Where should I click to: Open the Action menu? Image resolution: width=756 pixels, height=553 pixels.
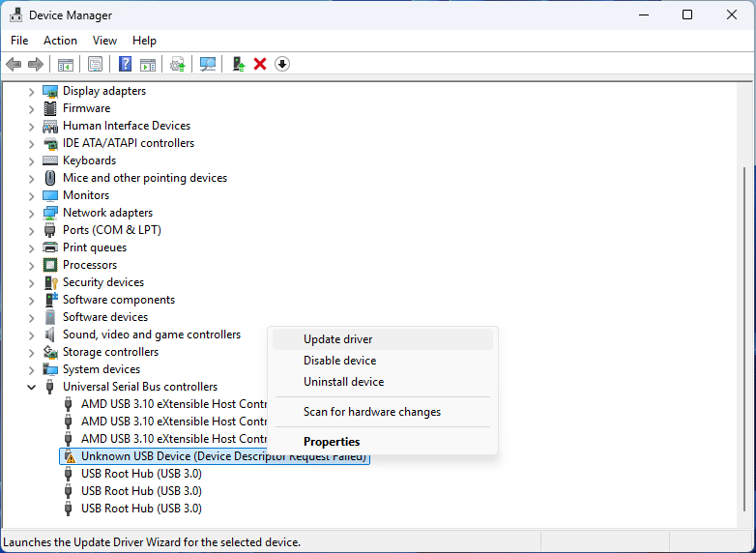click(x=60, y=41)
